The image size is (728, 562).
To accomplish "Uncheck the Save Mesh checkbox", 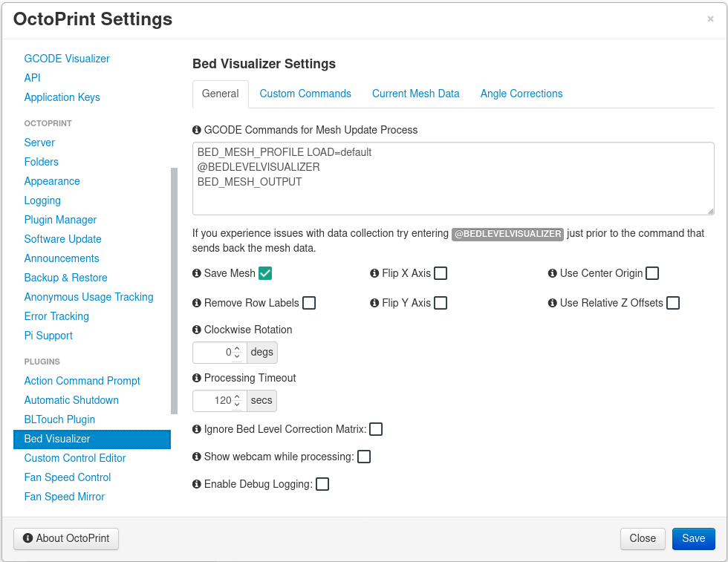I will tap(265, 273).
